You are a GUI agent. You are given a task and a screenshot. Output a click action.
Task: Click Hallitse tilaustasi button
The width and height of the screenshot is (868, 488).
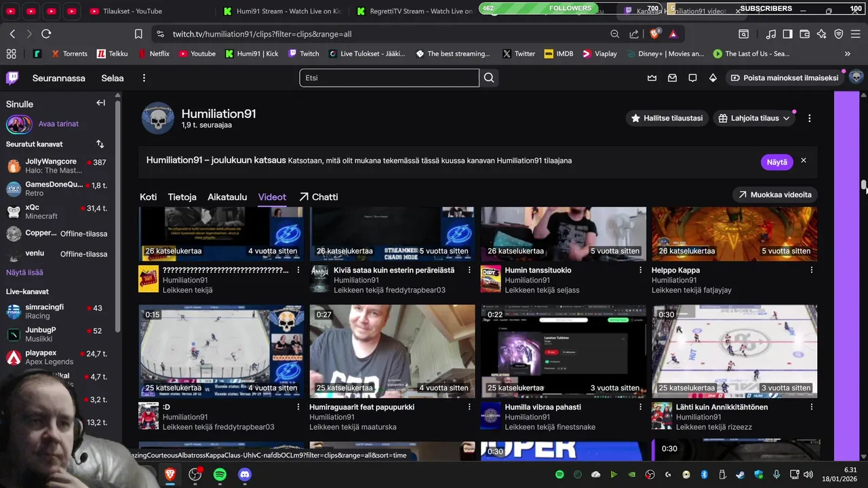(x=667, y=118)
